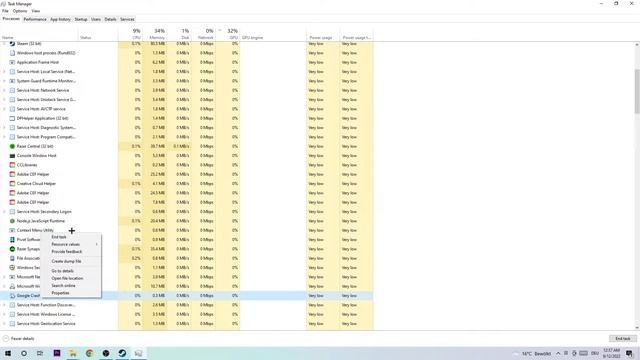Image resolution: width=640 pixels, height=360 pixels.
Task: Click the green Razer Central icon
Action: (12, 146)
